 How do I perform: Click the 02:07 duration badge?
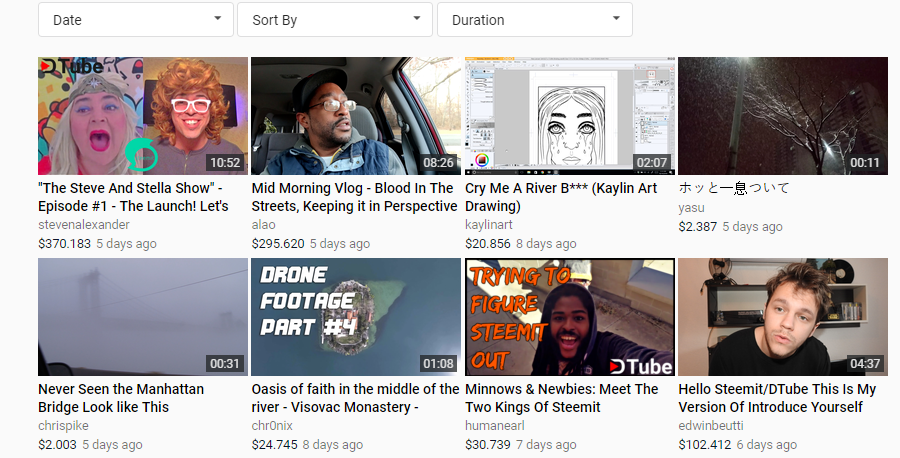652,162
